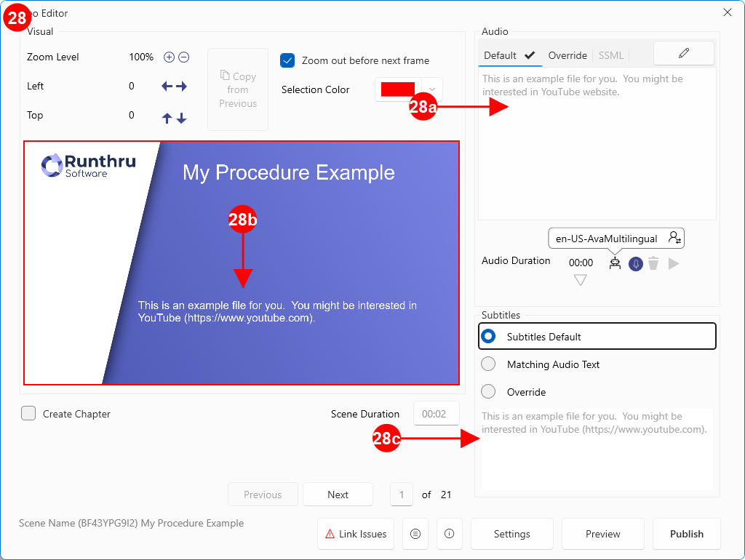Select Matching Audio Text subtitles option
The image size is (745, 560).
(489, 364)
